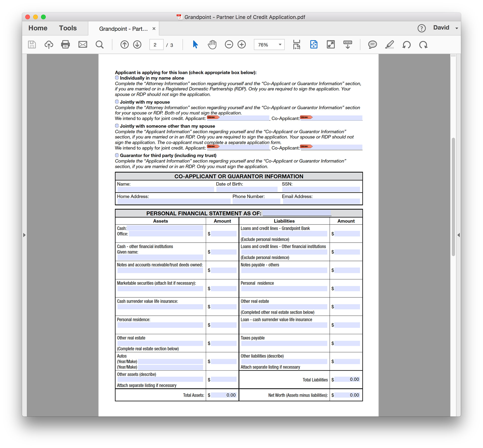Viewport: 483px width, 448px height.
Task: Go to previous page arrow icon
Action: click(125, 45)
